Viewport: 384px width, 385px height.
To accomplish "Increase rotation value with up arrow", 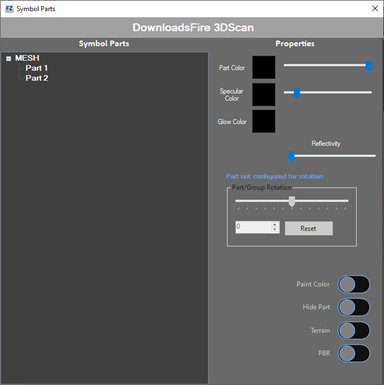I will pyautogui.click(x=275, y=225).
